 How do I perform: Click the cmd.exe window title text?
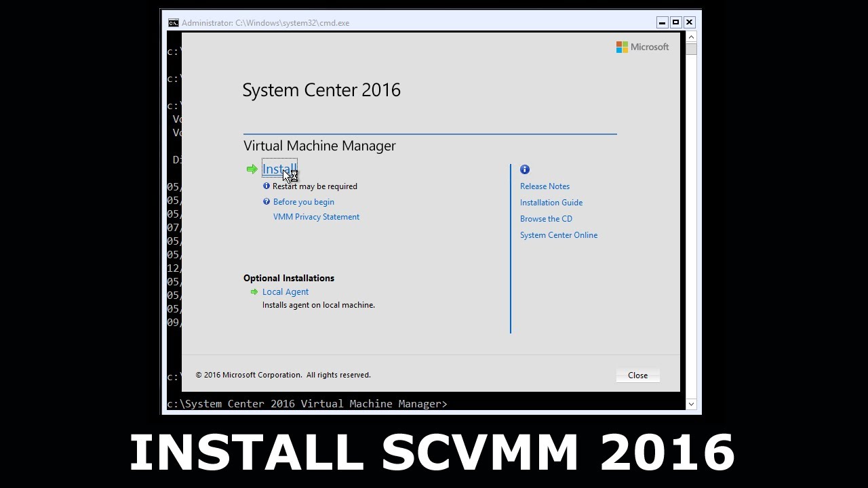click(x=266, y=23)
